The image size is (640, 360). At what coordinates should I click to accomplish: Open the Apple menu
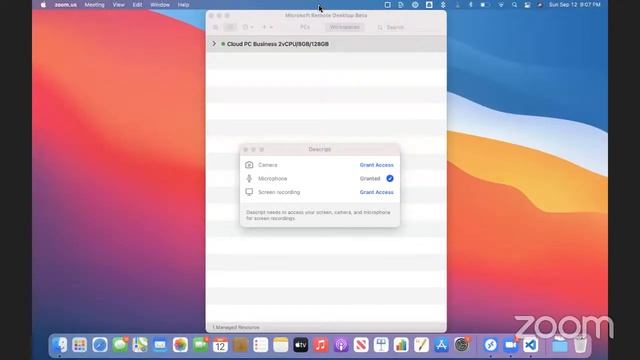point(43,5)
